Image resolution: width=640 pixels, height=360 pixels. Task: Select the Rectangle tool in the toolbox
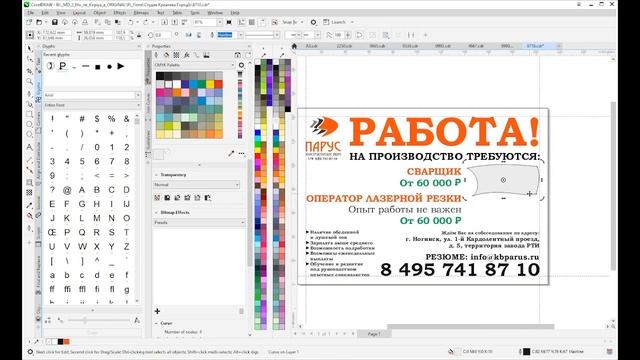pyautogui.click(x=29, y=114)
